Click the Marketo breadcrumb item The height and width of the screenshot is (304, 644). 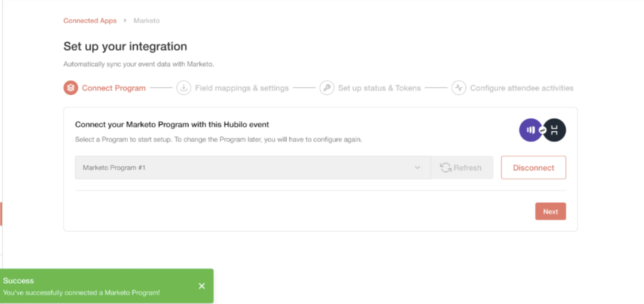(147, 21)
